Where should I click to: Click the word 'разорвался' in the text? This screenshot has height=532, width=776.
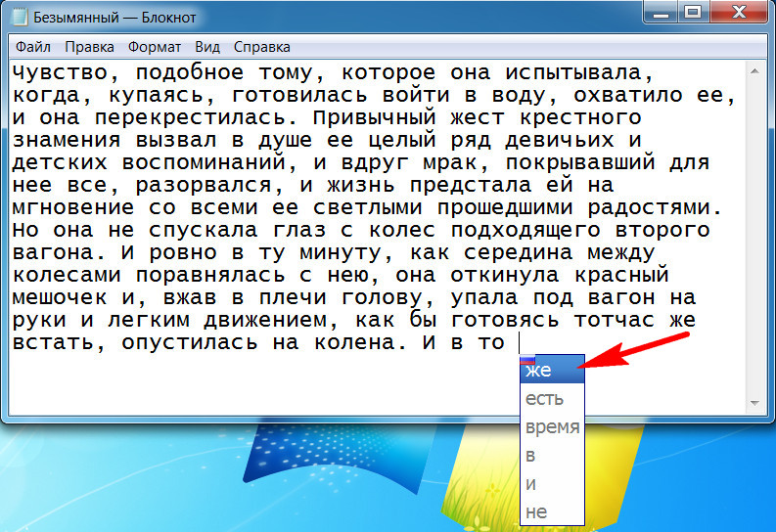(204, 186)
